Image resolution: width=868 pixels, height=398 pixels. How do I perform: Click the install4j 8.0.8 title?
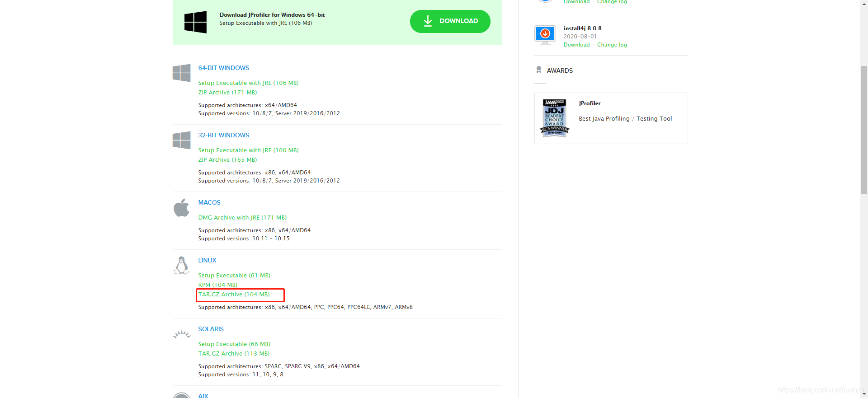[582, 28]
